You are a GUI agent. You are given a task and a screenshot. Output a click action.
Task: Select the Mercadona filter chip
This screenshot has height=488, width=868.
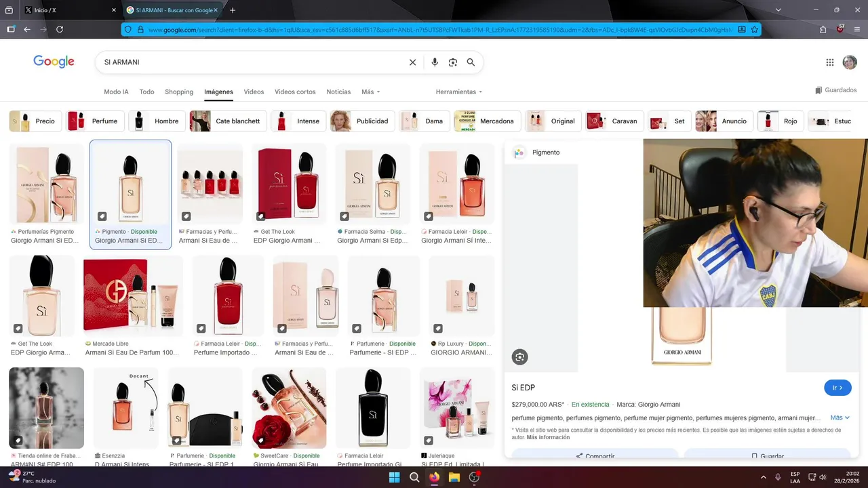(487, 121)
